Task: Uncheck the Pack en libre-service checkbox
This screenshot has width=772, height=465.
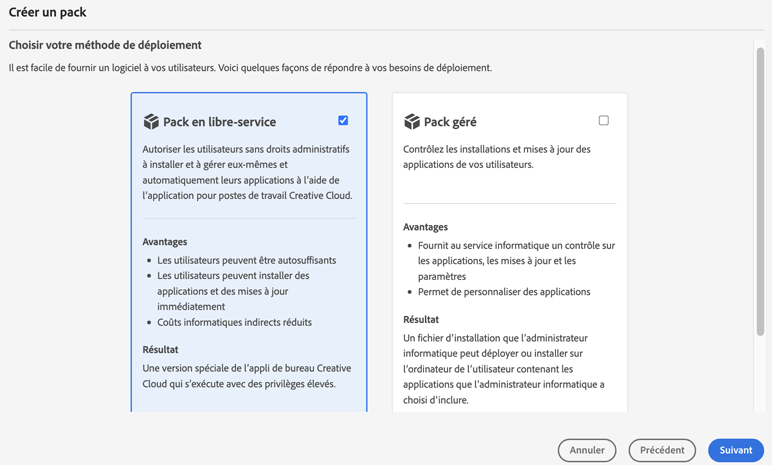Action: click(343, 121)
